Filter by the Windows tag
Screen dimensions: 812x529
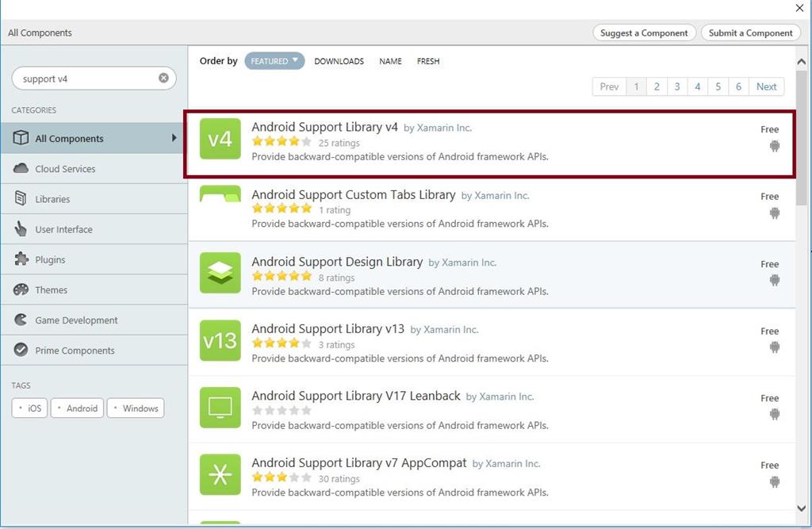point(136,408)
